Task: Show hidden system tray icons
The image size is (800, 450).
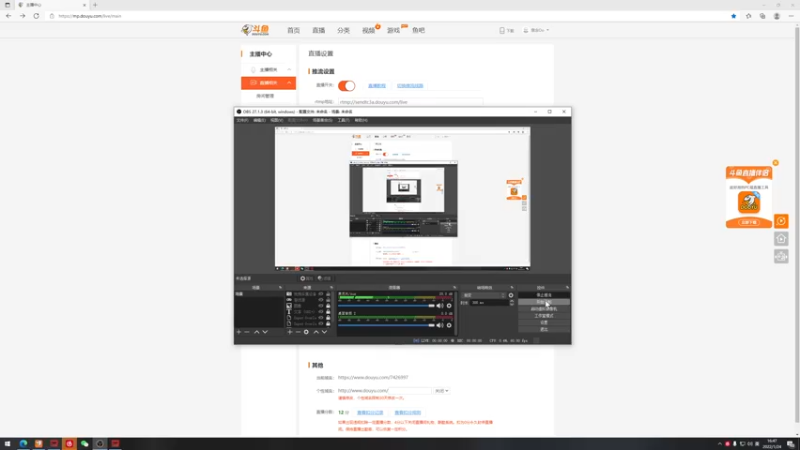Action: click(x=719, y=444)
